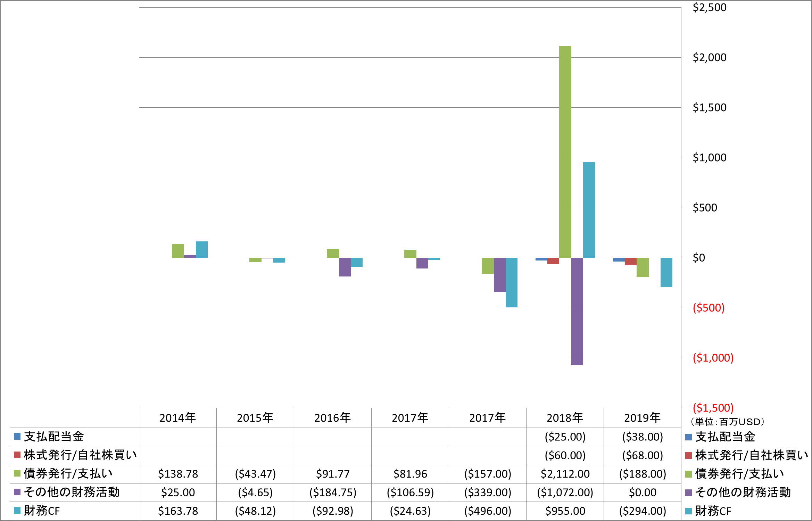Image resolution: width=812 pixels, height=521 pixels.
Task: Click the ($24.63) table cell
Action: point(410,511)
